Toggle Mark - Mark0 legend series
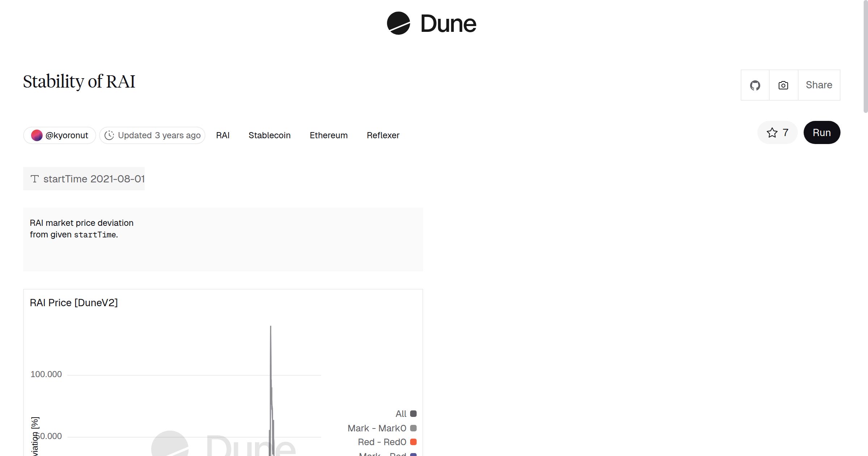The image size is (868, 456). click(376, 428)
